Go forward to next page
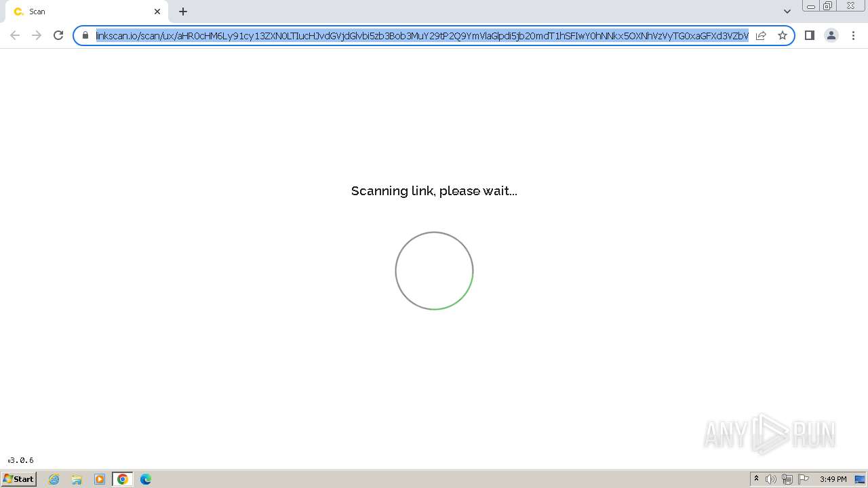The image size is (868, 488). click(37, 35)
